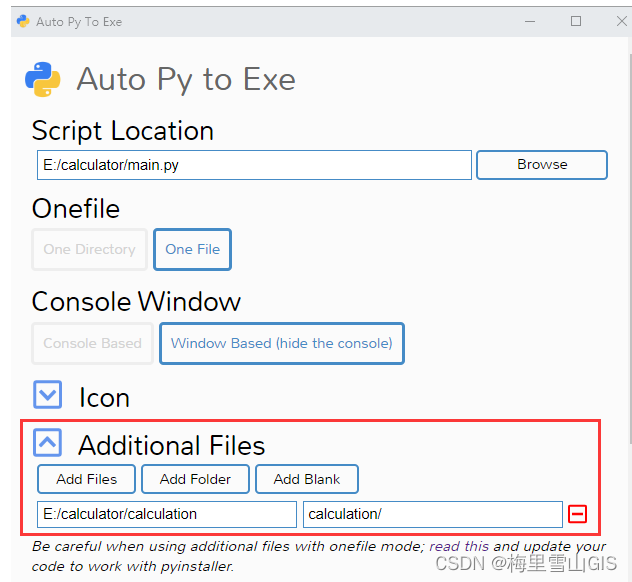Image resolution: width=632 pixels, height=582 pixels.
Task: Choose Console Based mode
Action: tap(92, 343)
